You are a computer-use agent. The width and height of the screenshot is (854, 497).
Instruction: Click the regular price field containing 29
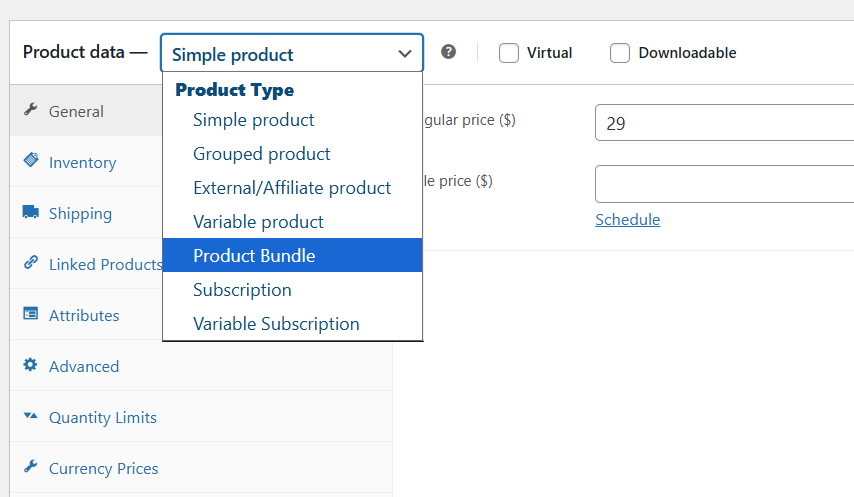pos(724,122)
